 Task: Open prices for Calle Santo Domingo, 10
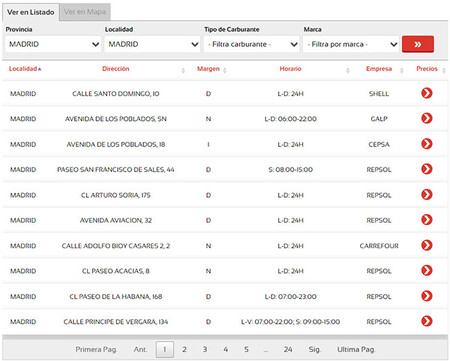427,93
